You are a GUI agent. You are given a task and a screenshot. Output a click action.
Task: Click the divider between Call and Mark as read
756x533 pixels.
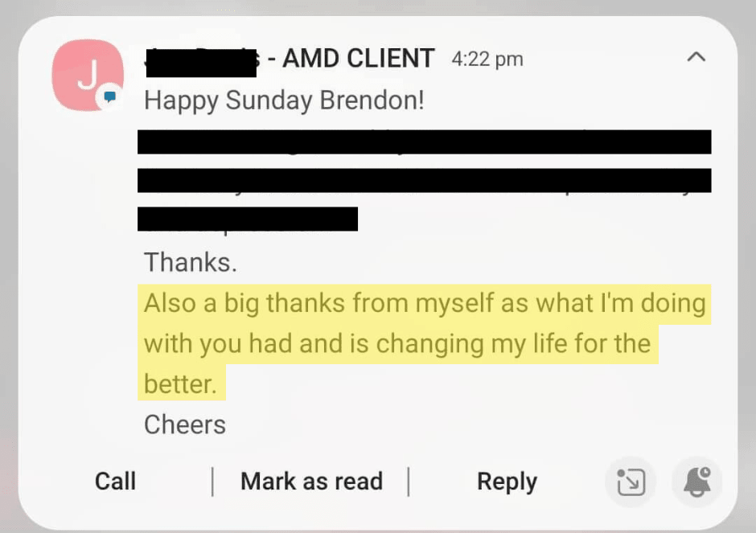pyautogui.click(x=212, y=481)
